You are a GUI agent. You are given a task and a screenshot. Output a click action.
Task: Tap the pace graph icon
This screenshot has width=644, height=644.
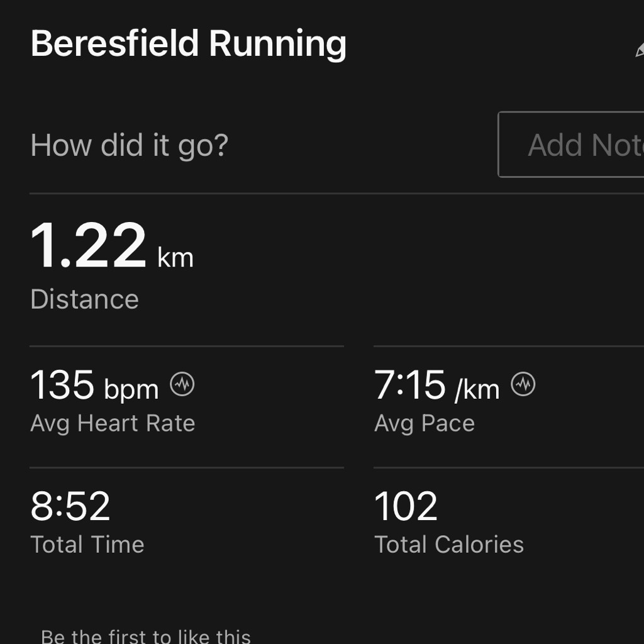[523, 384]
